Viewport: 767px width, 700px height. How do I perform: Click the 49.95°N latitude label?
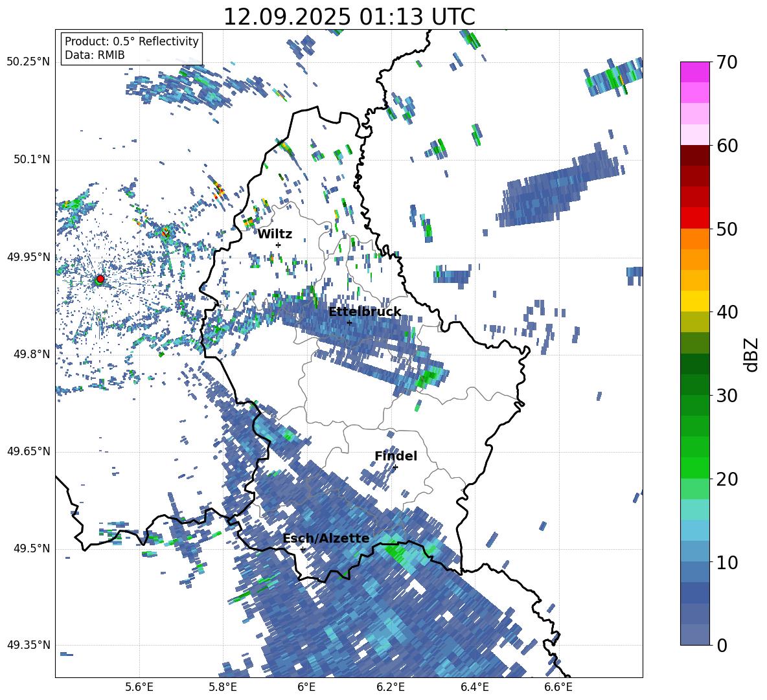29,257
